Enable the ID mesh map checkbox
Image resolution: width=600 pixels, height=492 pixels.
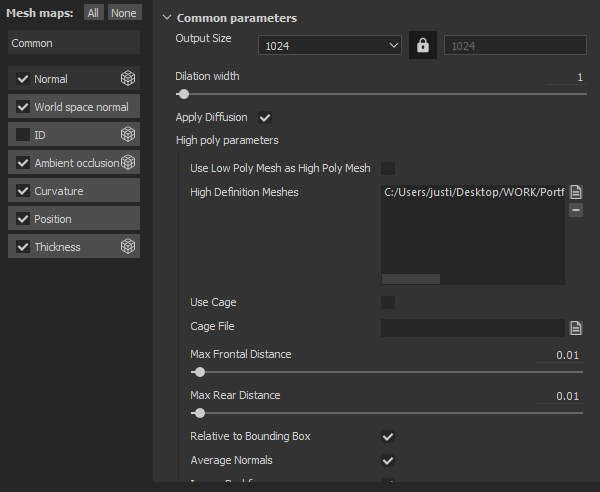(x=23, y=135)
